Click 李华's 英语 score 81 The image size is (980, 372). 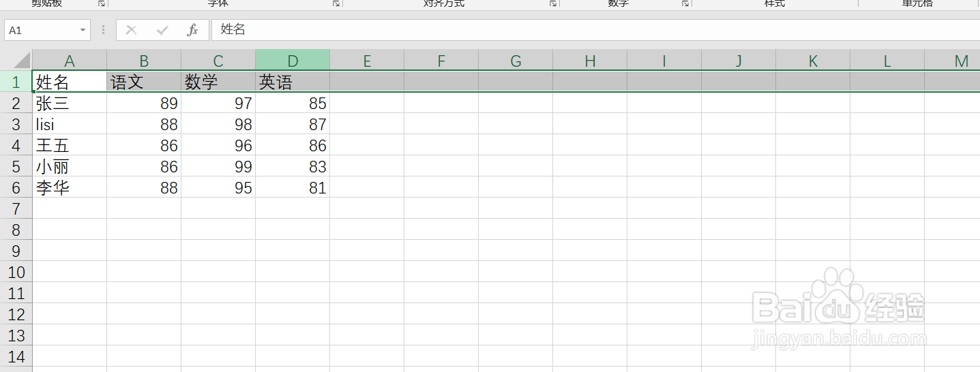pyautogui.click(x=293, y=187)
